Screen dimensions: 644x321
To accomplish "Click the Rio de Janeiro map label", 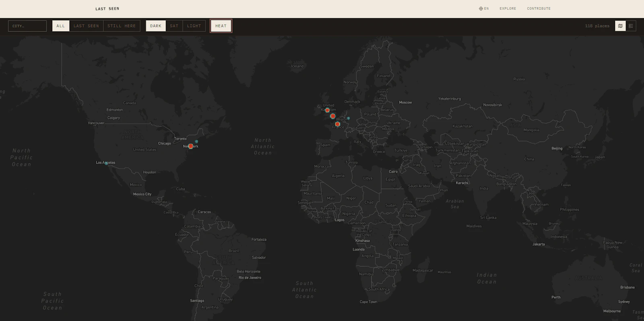I will click(x=250, y=278).
